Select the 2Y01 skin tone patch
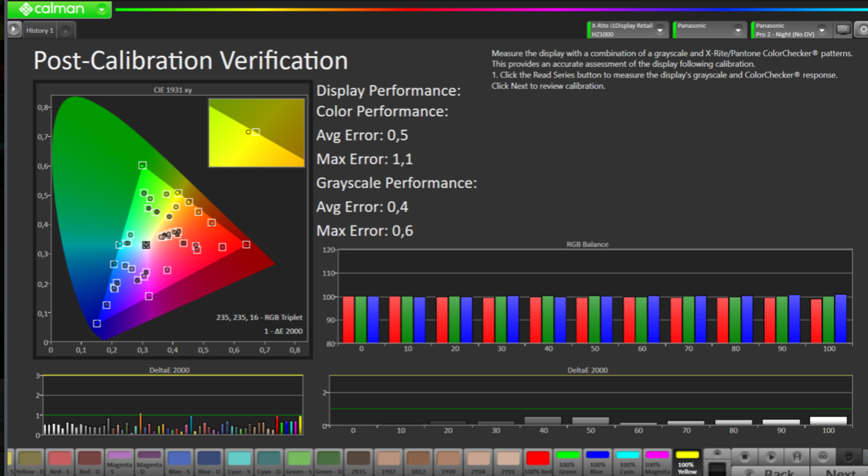 click(x=508, y=461)
